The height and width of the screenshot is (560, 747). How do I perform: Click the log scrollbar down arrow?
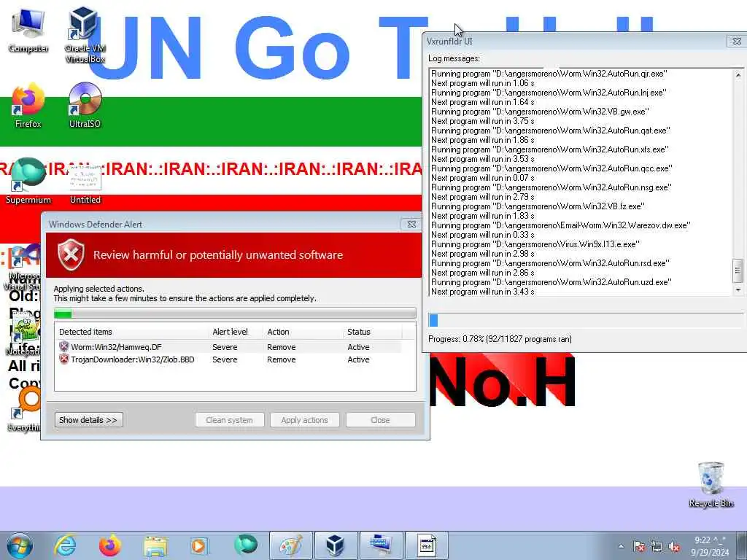coord(738,289)
